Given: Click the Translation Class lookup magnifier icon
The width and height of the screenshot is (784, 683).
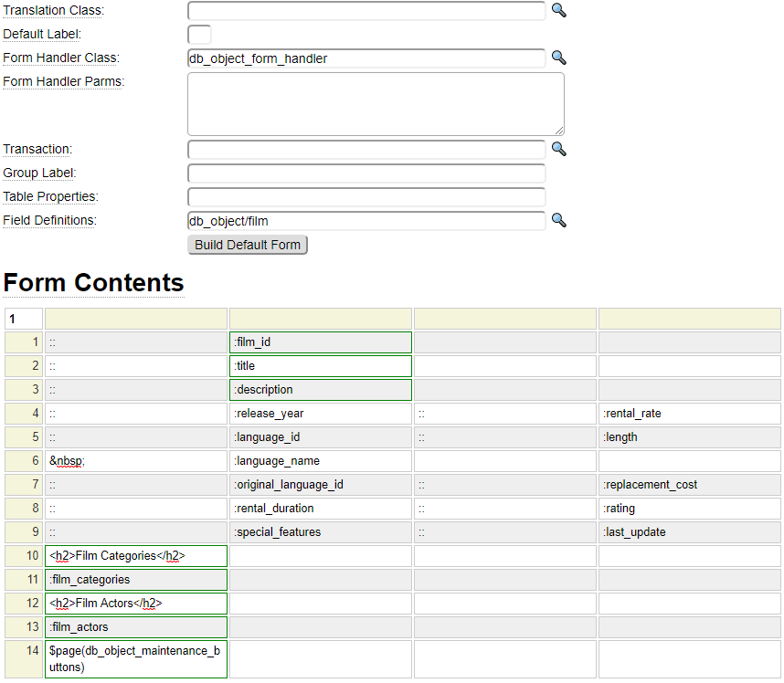Looking at the screenshot, I should click(x=558, y=10).
